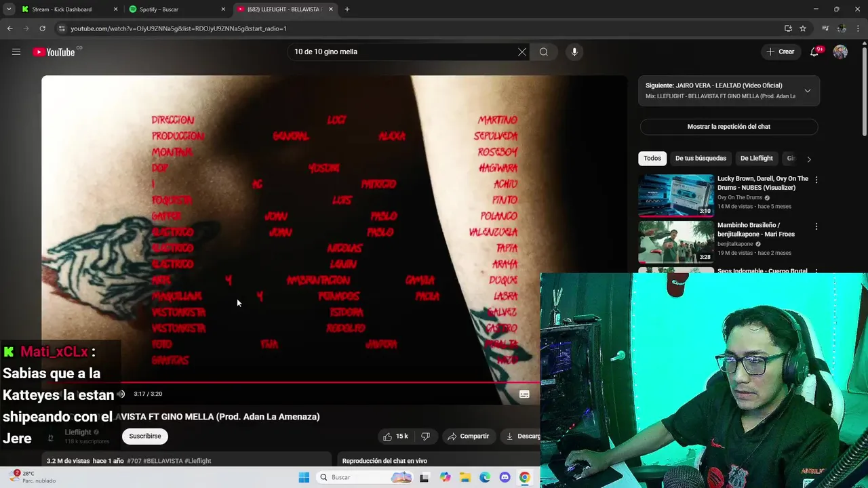Close the Spotify - Buscar tab
Viewport: 868px width, 488px height.
tap(223, 9)
